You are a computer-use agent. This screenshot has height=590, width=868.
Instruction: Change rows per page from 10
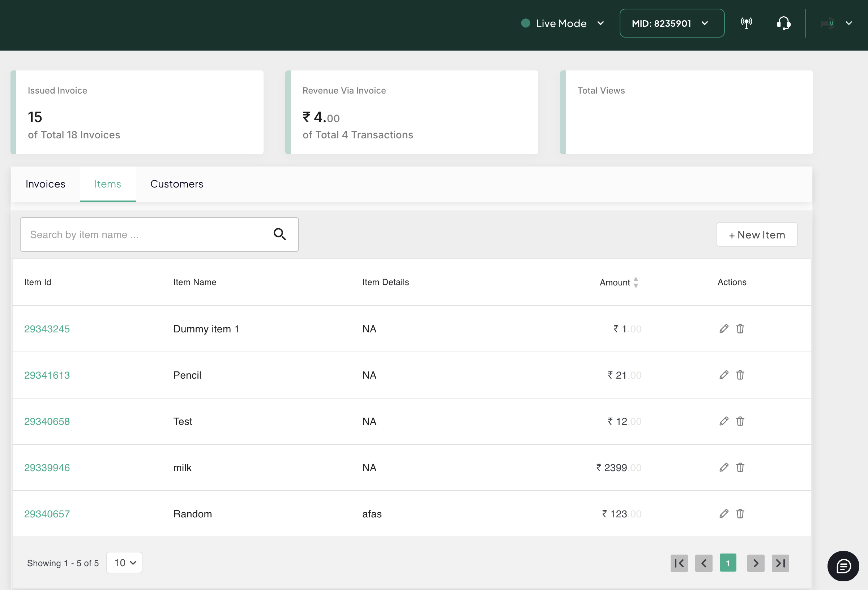point(124,563)
